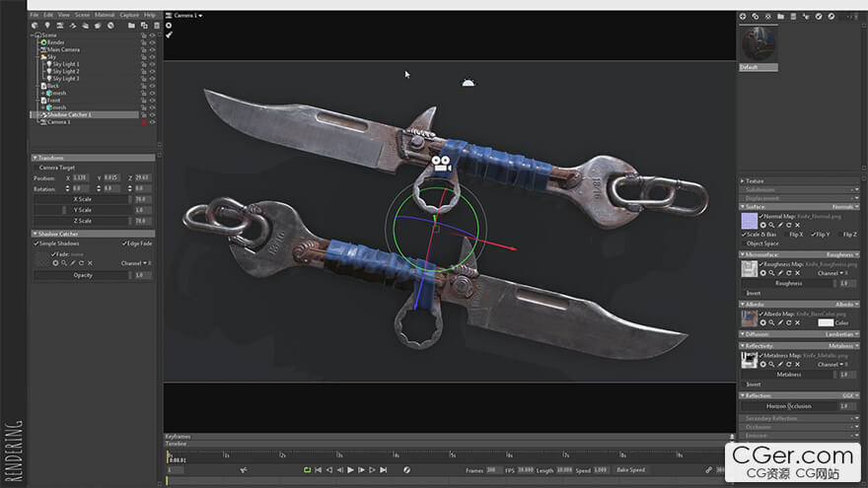Delete material with trash icon
This screenshot has width=868, height=488.
tap(793, 17)
